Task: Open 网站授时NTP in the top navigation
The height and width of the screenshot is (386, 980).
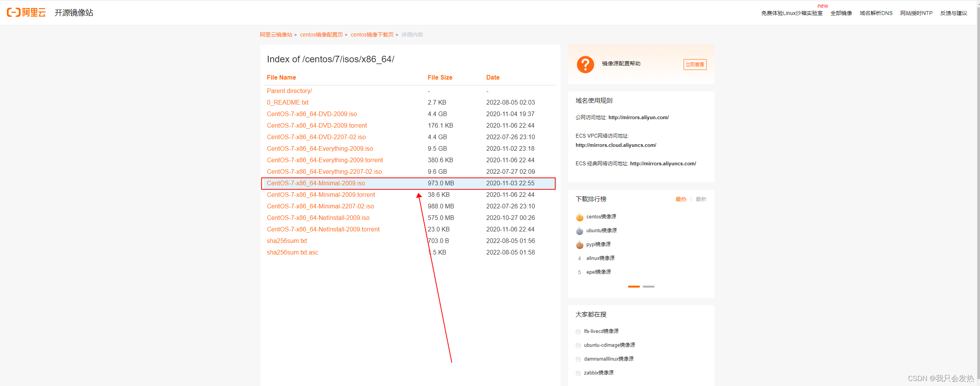Action: [916, 13]
